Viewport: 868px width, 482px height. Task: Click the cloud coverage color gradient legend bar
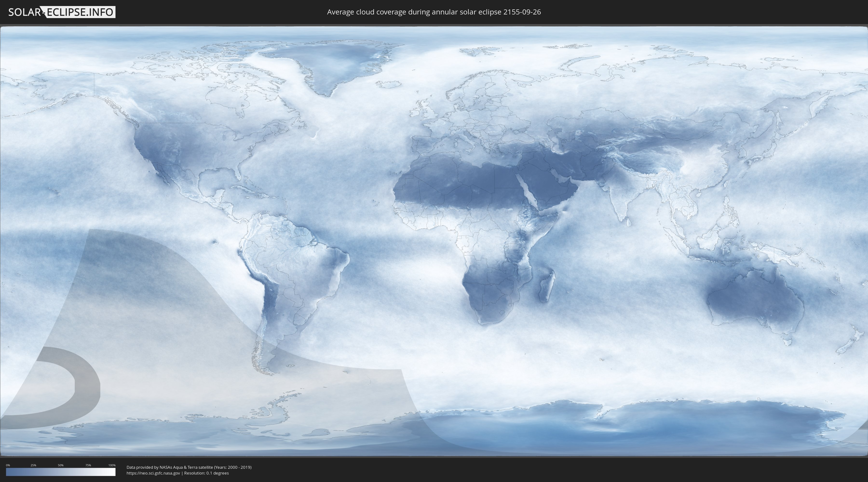click(61, 472)
